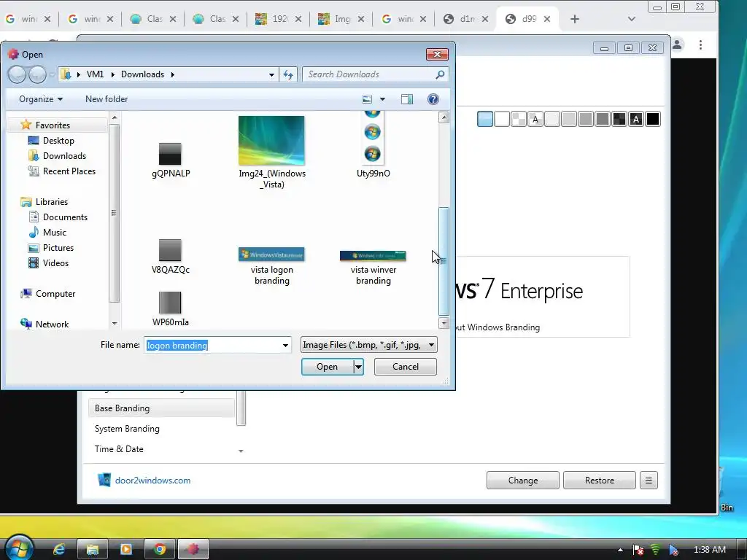Select the Uty99nO orb image file
The image size is (747, 560).
(373, 145)
